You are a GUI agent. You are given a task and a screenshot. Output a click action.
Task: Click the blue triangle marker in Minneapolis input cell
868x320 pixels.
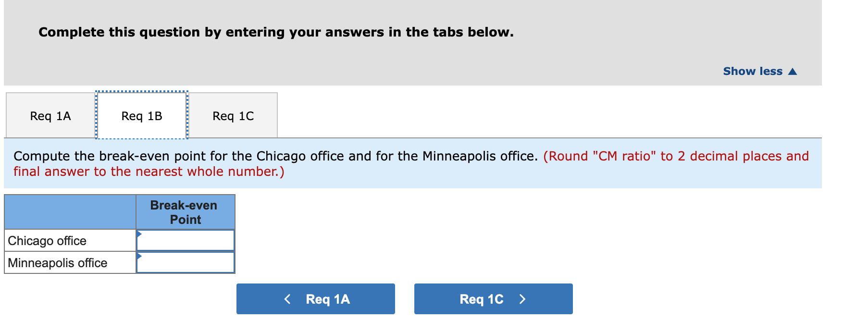139,257
